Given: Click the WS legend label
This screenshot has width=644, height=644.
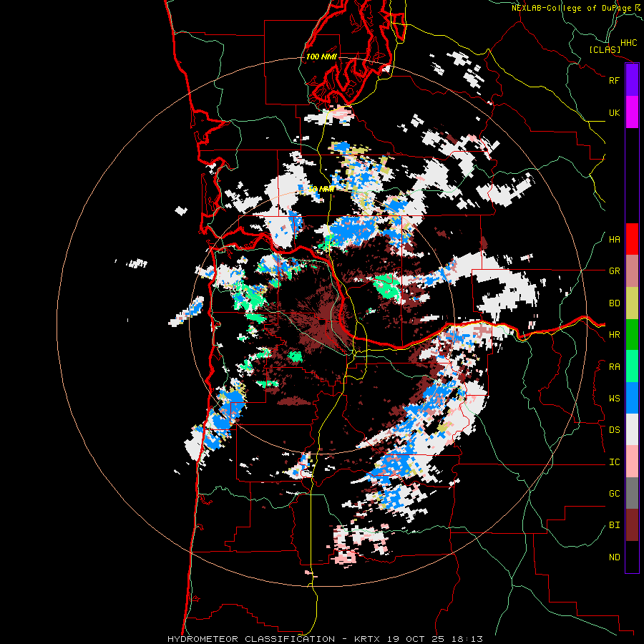Looking at the screenshot, I should coord(614,398).
